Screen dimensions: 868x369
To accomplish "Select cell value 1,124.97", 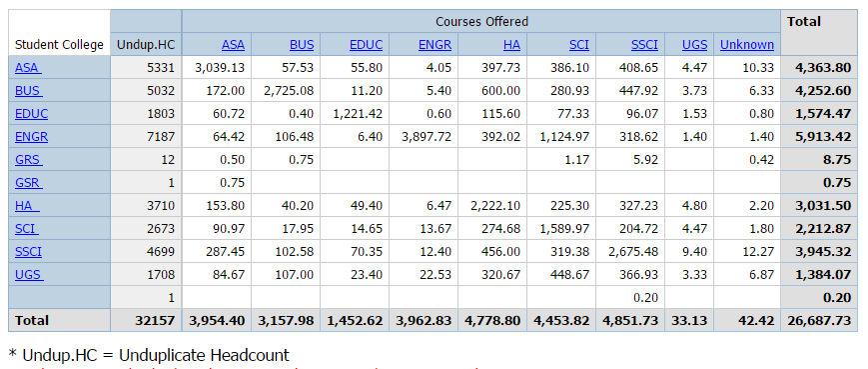I will click(564, 137).
